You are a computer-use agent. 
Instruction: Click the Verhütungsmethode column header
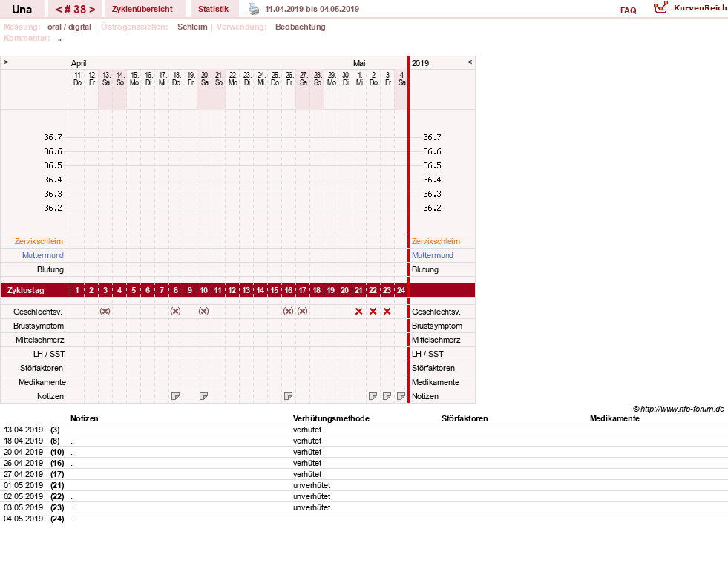click(x=331, y=418)
